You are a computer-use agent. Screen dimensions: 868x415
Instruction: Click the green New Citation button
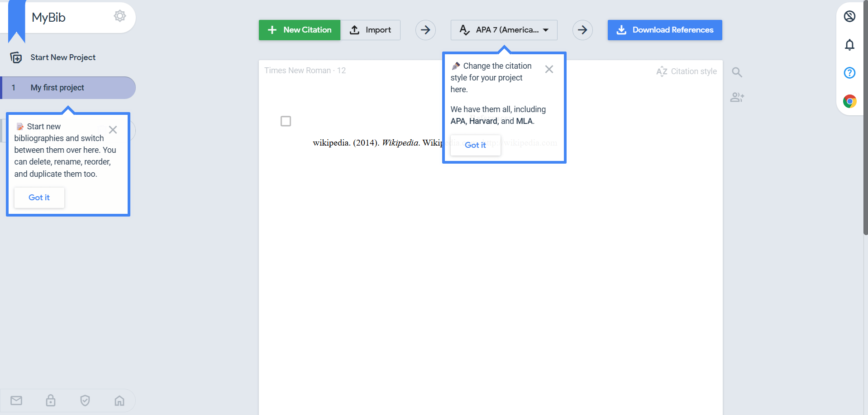point(299,30)
